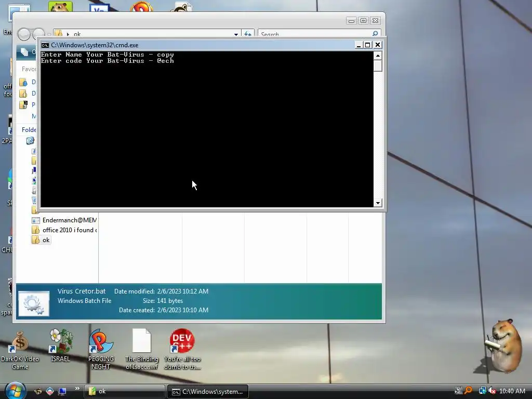Open the Dev C++ desktop shortcut
532x399 pixels.
point(182,349)
